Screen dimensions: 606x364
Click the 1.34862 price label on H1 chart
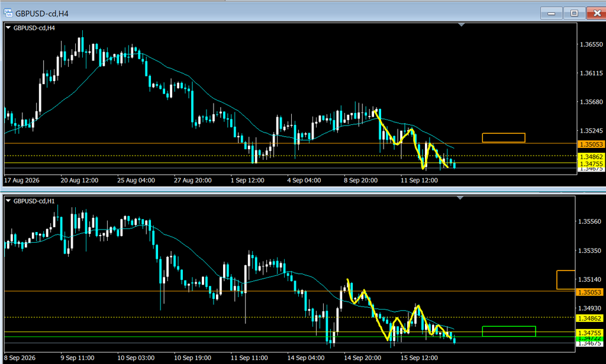coord(589,318)
